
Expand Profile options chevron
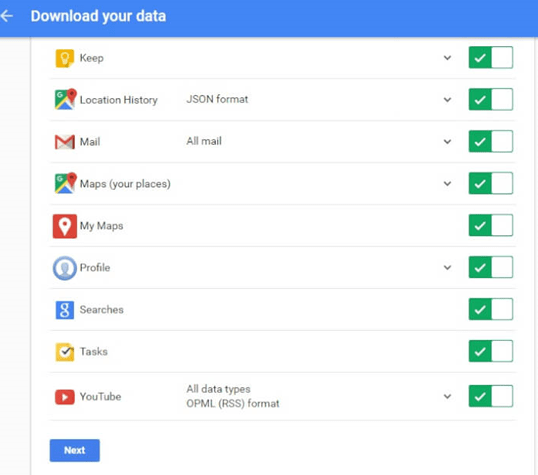click(447, 267)
